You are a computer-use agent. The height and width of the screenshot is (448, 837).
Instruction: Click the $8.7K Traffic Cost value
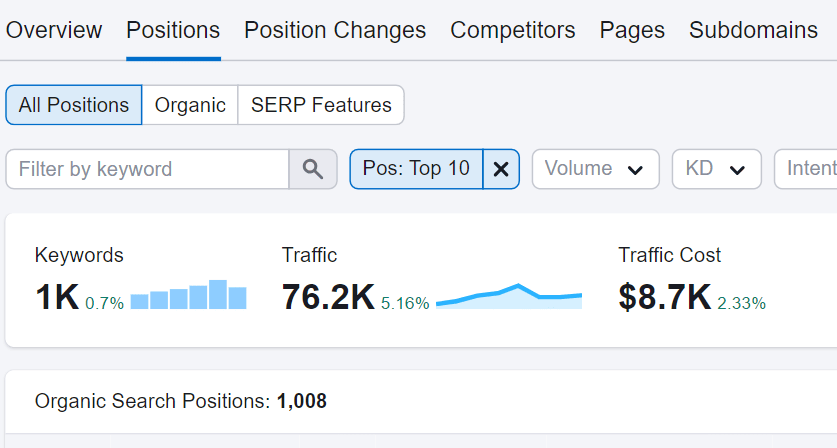point(664,297)
